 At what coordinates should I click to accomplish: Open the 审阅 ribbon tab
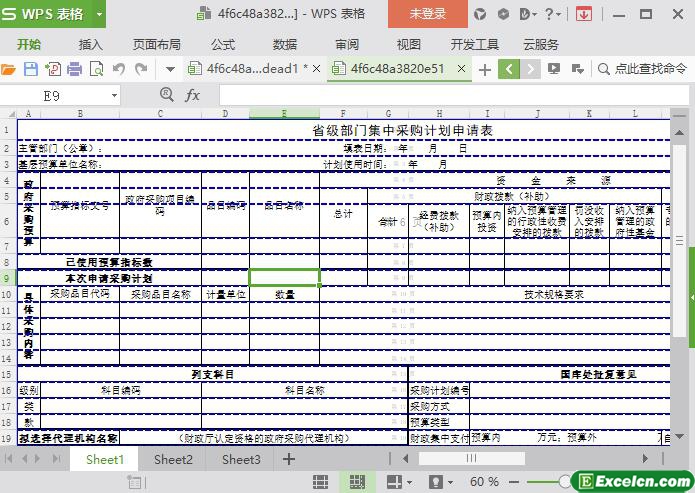[347, 44]
